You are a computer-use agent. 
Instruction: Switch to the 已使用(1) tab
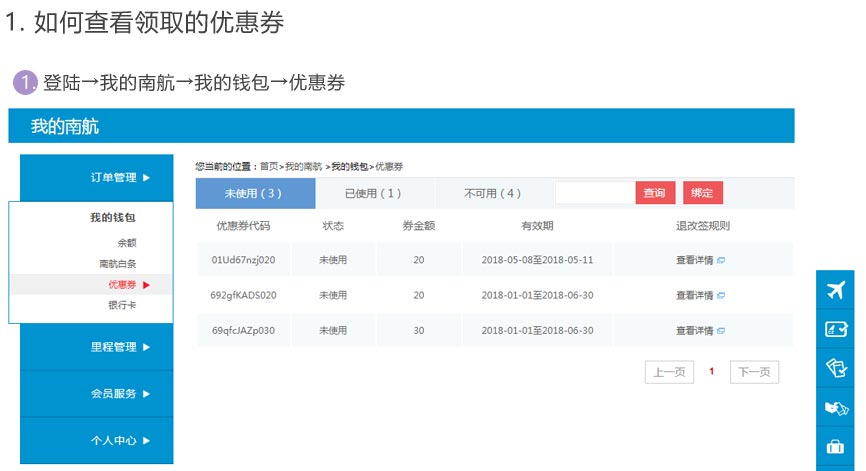[x=373, y=193]
